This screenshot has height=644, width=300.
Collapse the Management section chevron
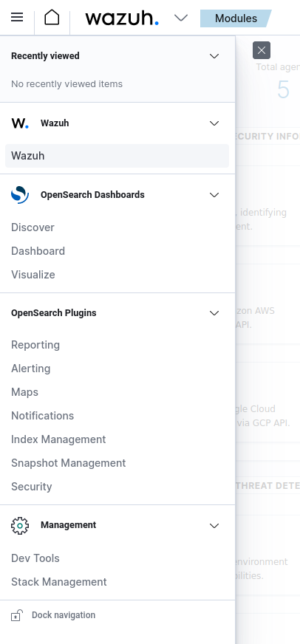214,526
